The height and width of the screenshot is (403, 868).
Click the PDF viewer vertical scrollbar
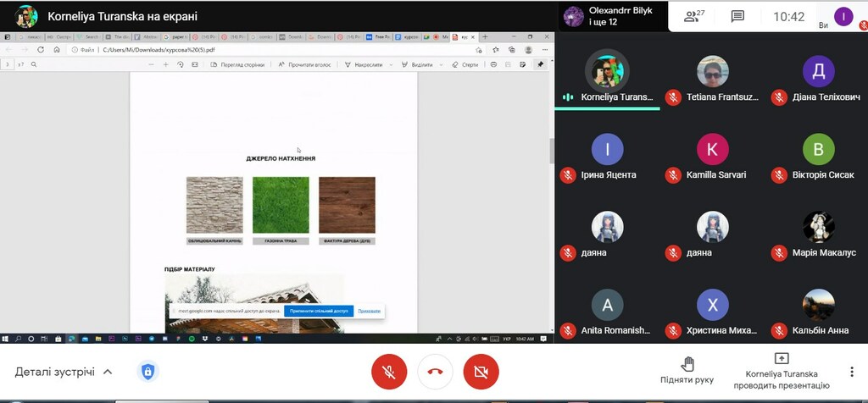click(551, 151)
